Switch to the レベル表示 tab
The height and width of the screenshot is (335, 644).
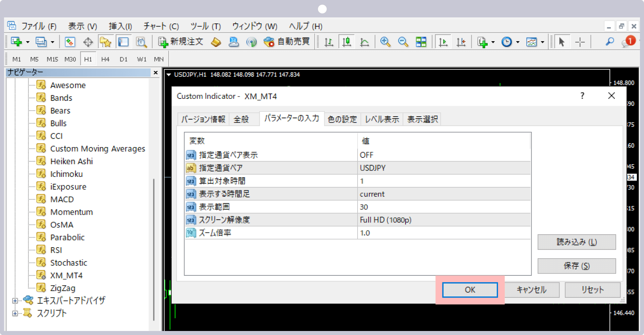(x=382, y=119)
